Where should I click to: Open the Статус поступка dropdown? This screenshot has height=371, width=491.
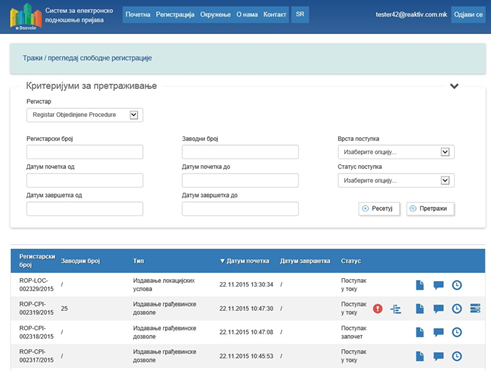tap(396, 181)
